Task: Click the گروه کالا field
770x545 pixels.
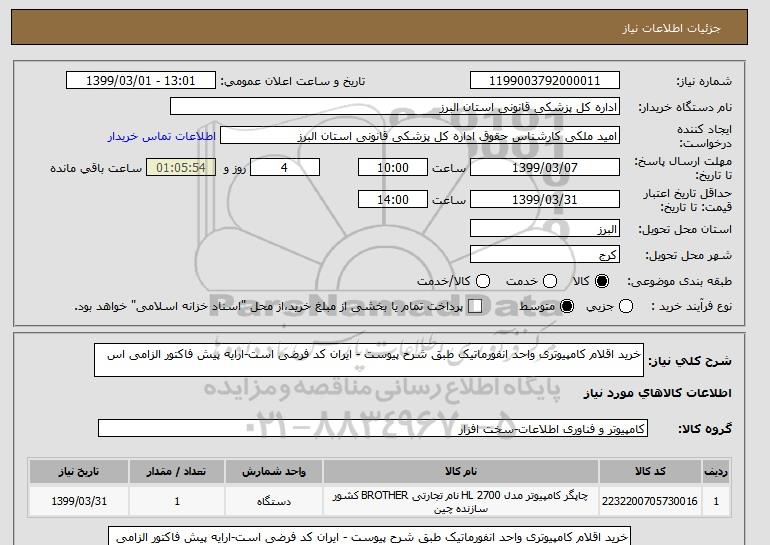Action: (x=373, y=429)
